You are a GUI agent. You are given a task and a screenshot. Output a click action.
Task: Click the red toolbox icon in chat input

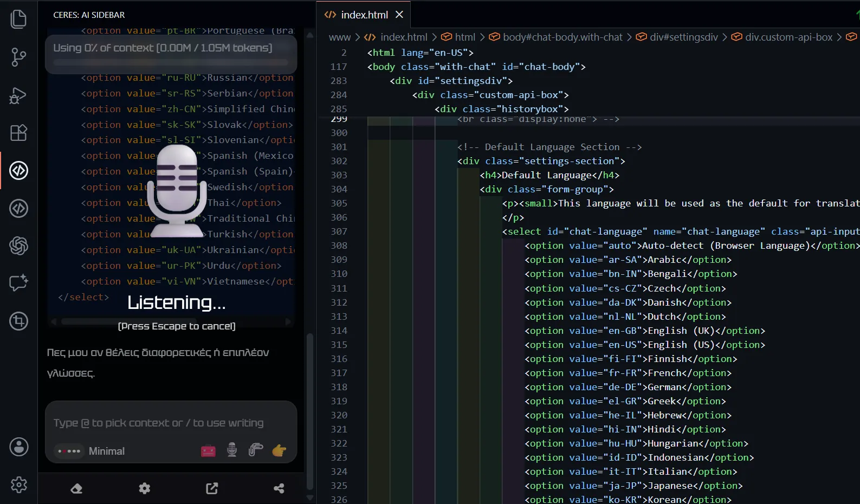[x=208, y=450]
